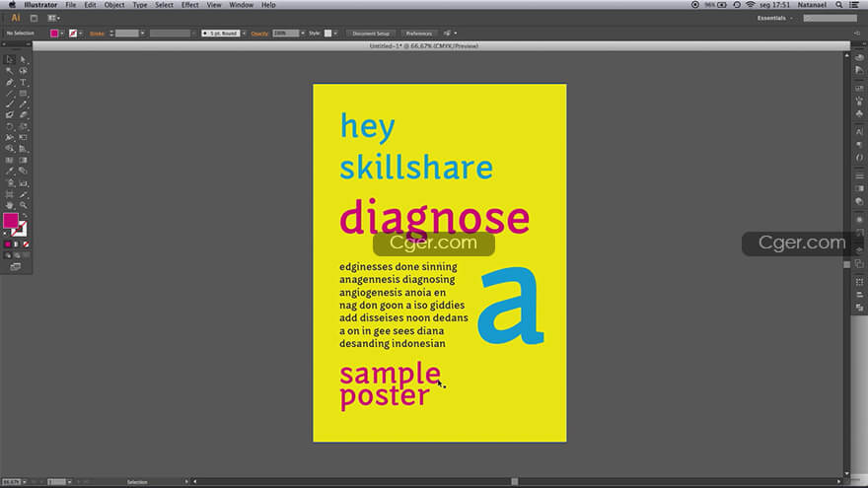Select the Column Graph tool
868x488 pixels.
click(x=23, y=182)
